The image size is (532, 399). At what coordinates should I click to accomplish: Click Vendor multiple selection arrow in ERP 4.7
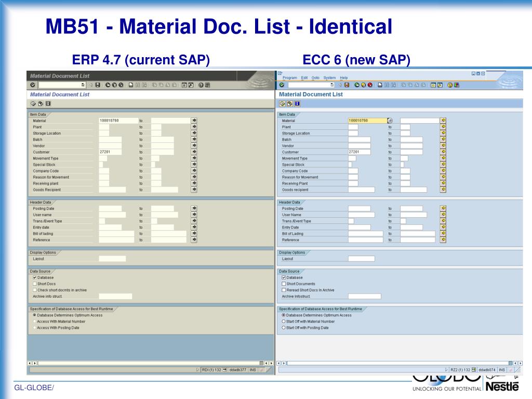(x=194, y=145)
